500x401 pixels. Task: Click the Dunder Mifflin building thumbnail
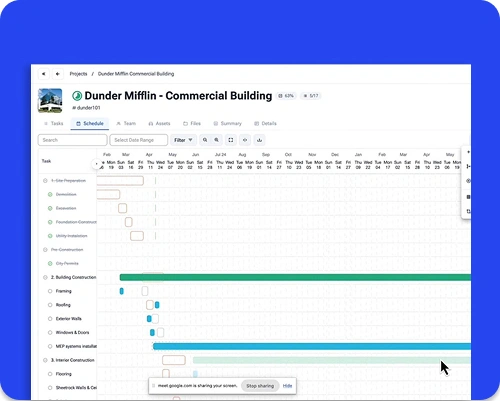(x=50, y=100)
